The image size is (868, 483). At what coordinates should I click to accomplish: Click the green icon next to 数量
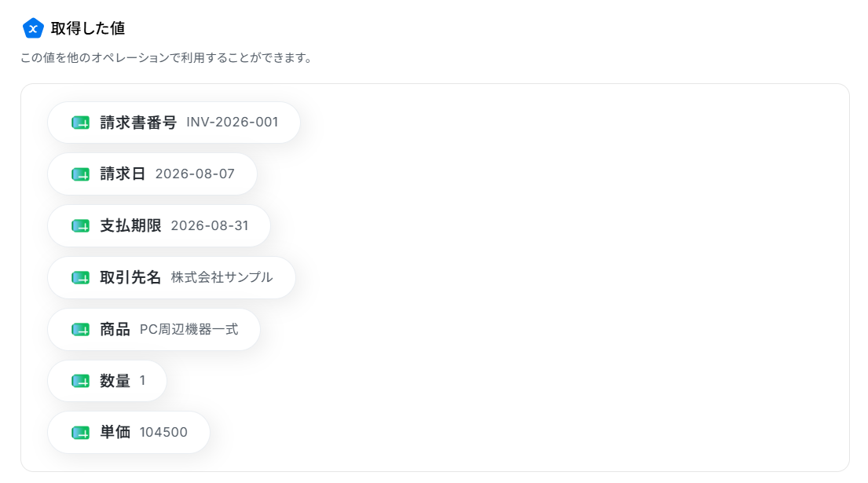81,381
